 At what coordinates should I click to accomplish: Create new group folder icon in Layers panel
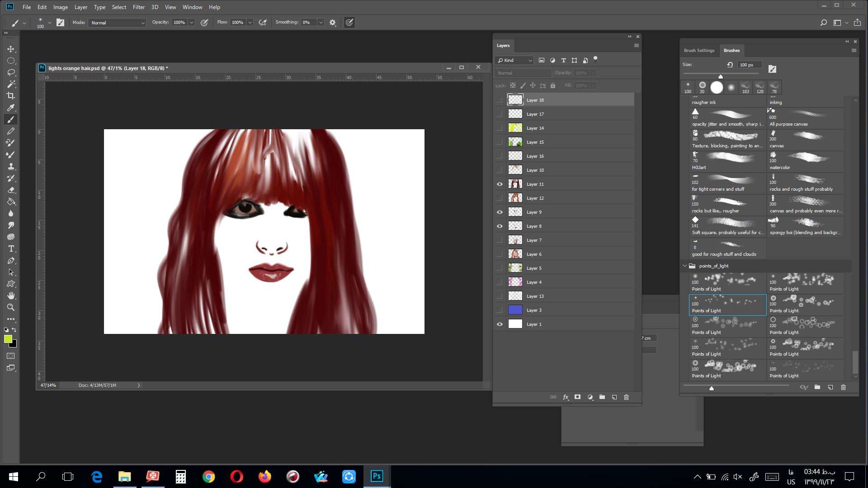pyautogui.click(x=602, y=397)
